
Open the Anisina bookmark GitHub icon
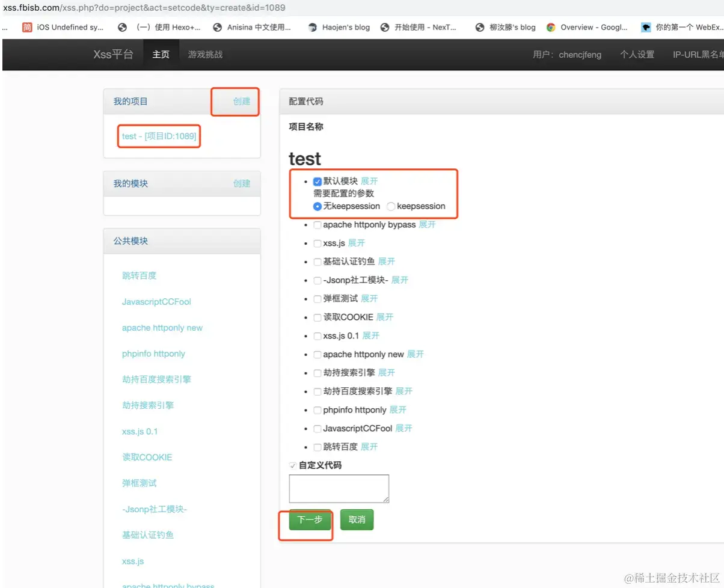[x=216, y=27]
